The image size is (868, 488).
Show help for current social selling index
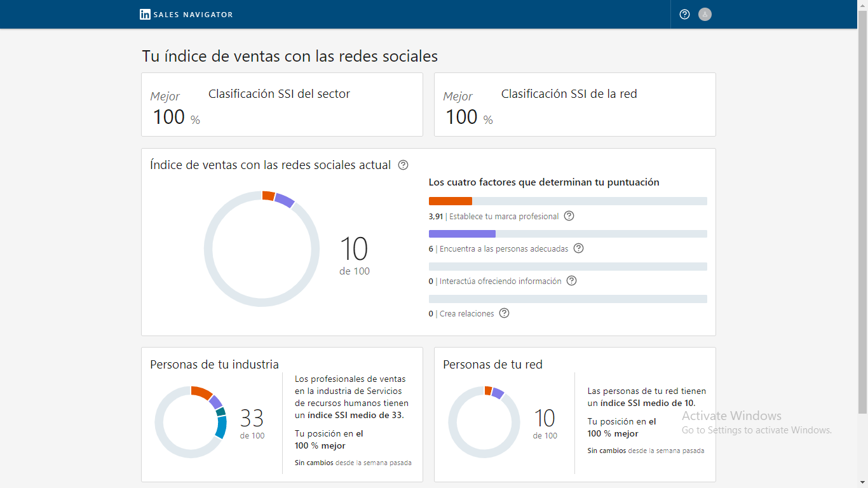403,165
